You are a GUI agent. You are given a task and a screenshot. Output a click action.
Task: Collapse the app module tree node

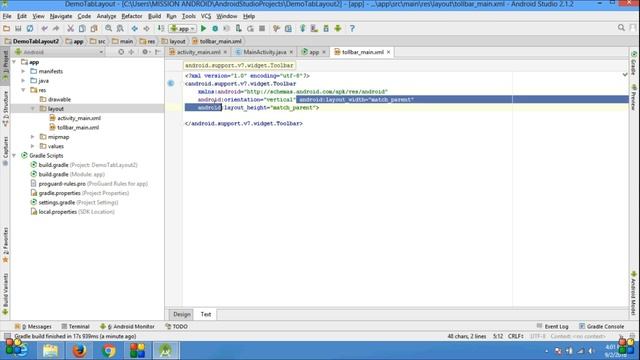tap(14, 62)
